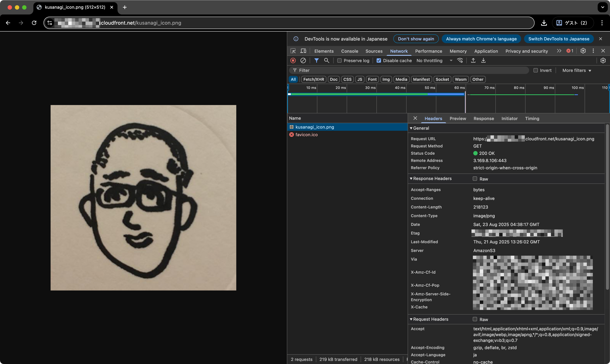Open the Application tab
This screenshot has height=364, width=610.
(486, 51)
